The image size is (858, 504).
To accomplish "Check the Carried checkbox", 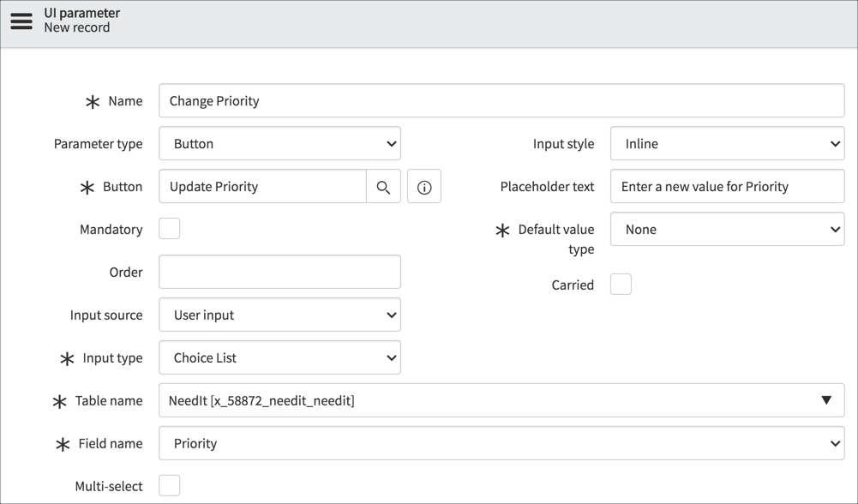I will coord(621,285).
